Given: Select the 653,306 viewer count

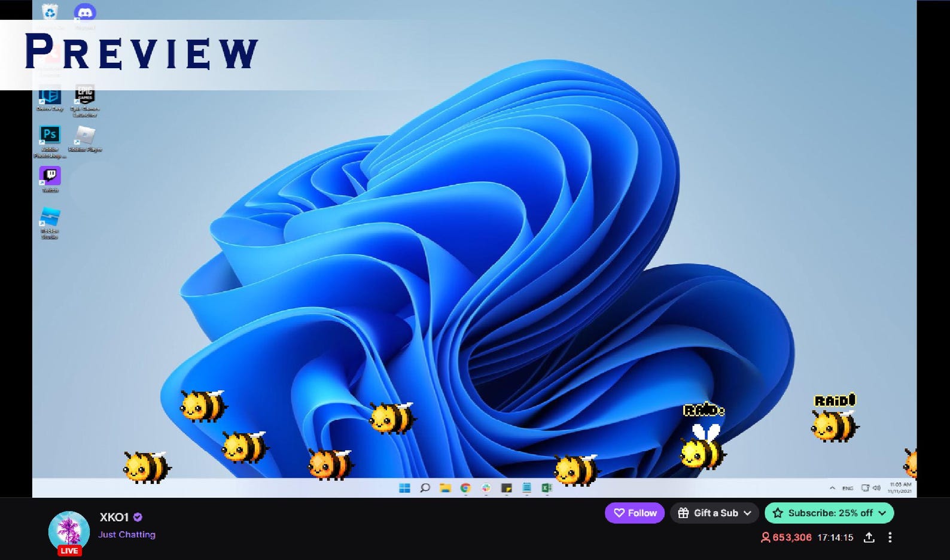Looking at the screenshot, I should 785,537.
